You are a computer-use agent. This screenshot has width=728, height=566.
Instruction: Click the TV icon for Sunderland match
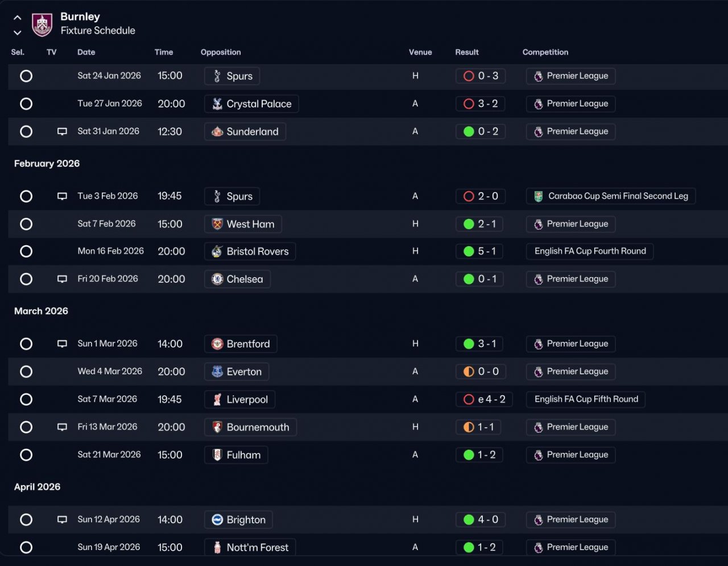click(63, 132)
